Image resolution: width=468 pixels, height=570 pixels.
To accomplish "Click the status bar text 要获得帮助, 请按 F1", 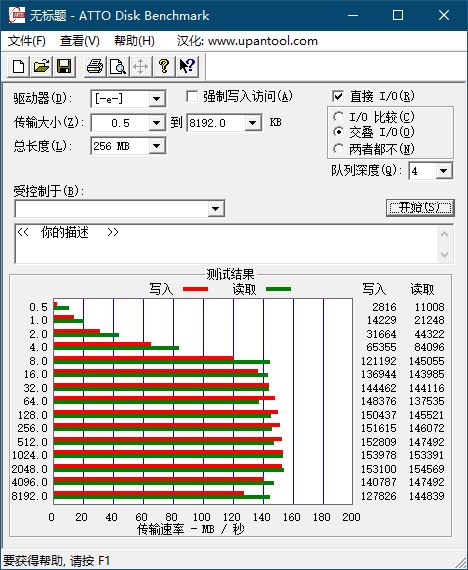I will (x=56, y=561).
